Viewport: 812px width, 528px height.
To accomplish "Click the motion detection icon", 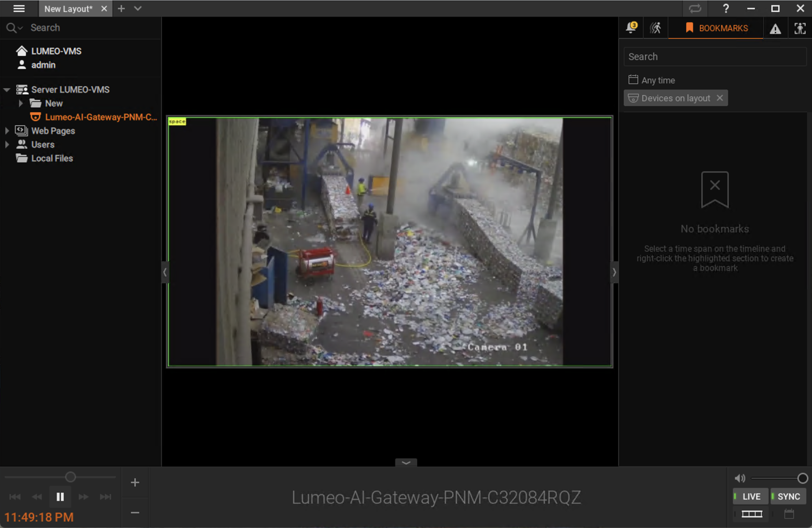I will pyautogui.click(x=656, y=28).
